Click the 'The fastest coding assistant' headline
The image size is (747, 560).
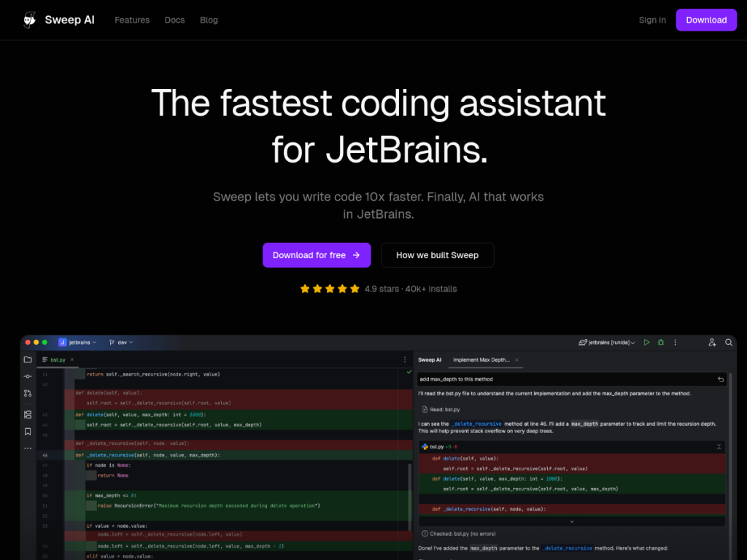click(x=379, y=103)
